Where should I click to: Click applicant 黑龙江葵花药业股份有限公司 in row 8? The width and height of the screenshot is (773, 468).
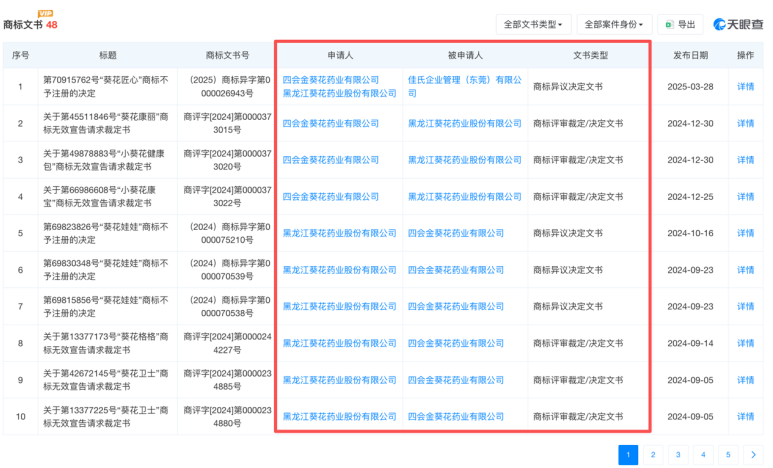coord(339,343)
